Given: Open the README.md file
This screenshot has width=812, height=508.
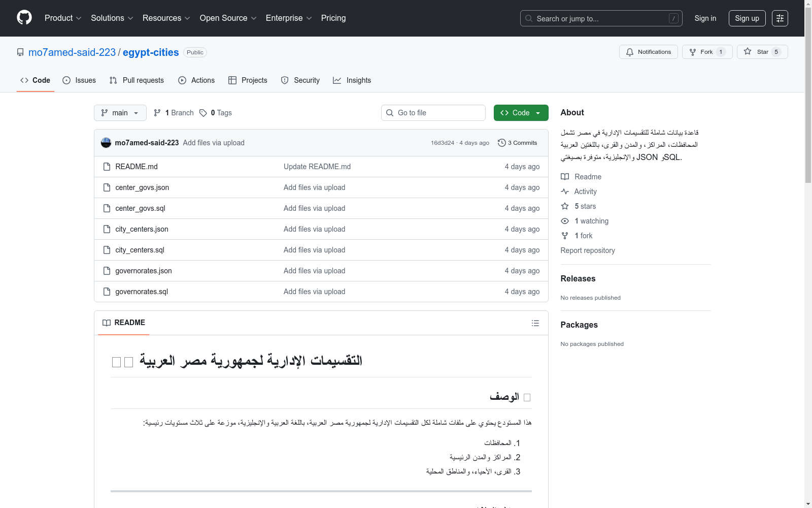Looking at the screenshot, I should coord(137,167).
